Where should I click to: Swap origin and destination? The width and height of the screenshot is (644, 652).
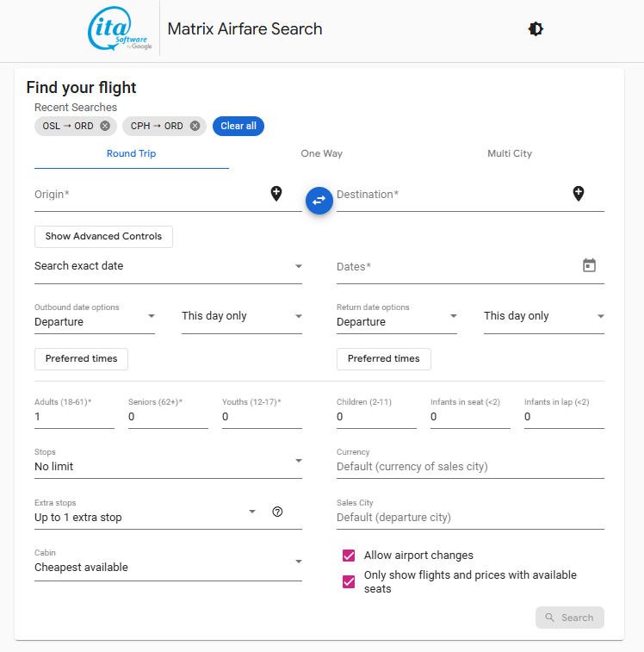pyautogui.click(x=319, y=201)
